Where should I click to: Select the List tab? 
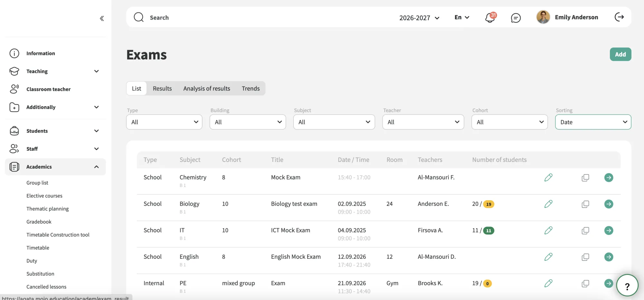tap(137, 88)
